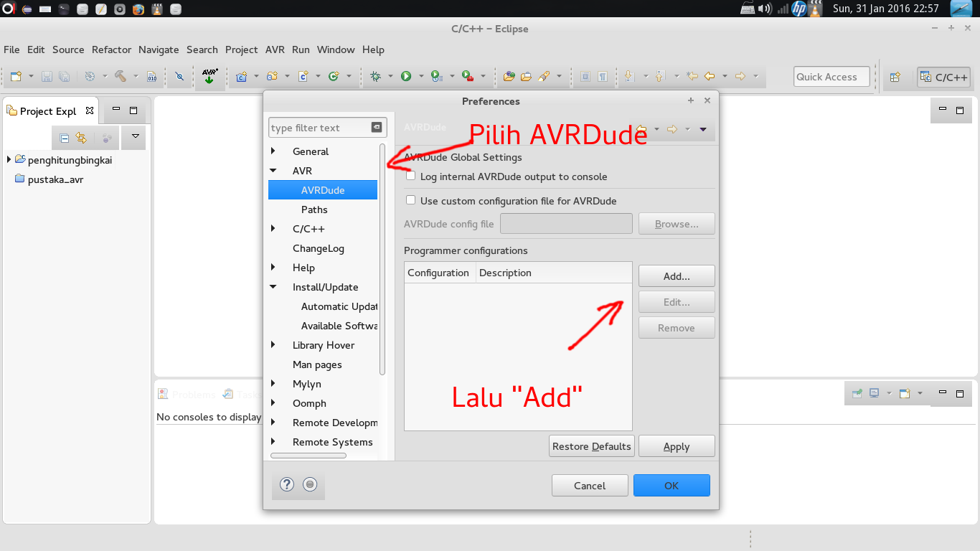The height and width of the screenshot is (551, 980).
Task: Click the preferences tree vertical scrollbar
Action: 382,258
